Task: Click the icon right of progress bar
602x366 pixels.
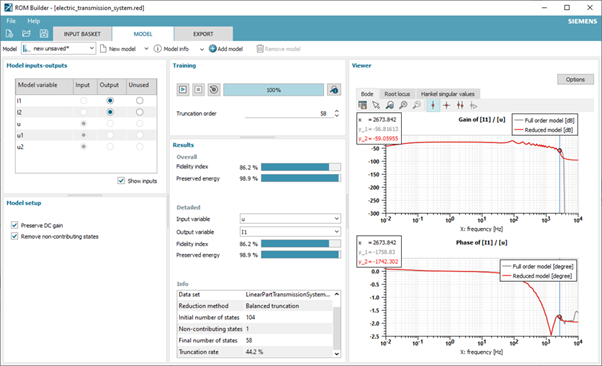Action: click(334, 89)
